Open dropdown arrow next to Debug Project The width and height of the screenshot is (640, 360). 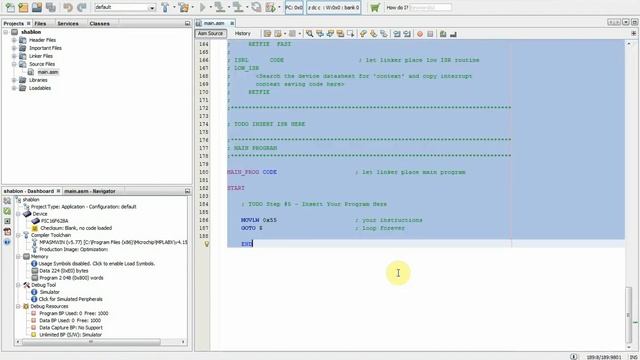click(279, 7)
